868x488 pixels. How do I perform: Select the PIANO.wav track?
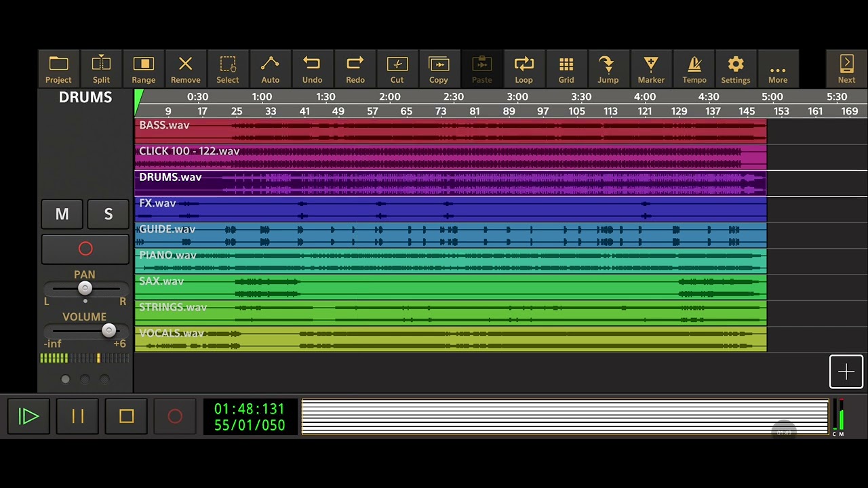tap(450, 261)
